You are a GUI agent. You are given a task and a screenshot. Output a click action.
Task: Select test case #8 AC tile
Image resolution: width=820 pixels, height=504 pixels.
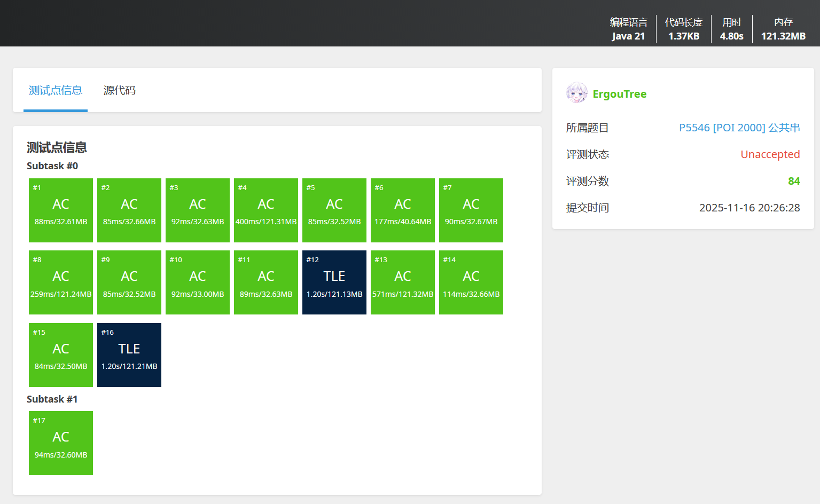pyautogui.click(x=61, y=282)
